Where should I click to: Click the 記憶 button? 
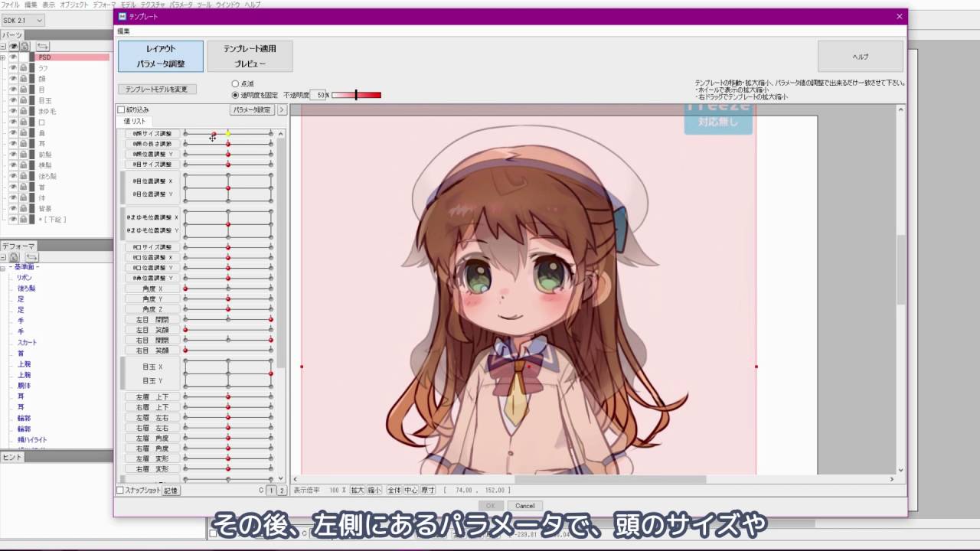pyautogui.click(x=171, y=491)
